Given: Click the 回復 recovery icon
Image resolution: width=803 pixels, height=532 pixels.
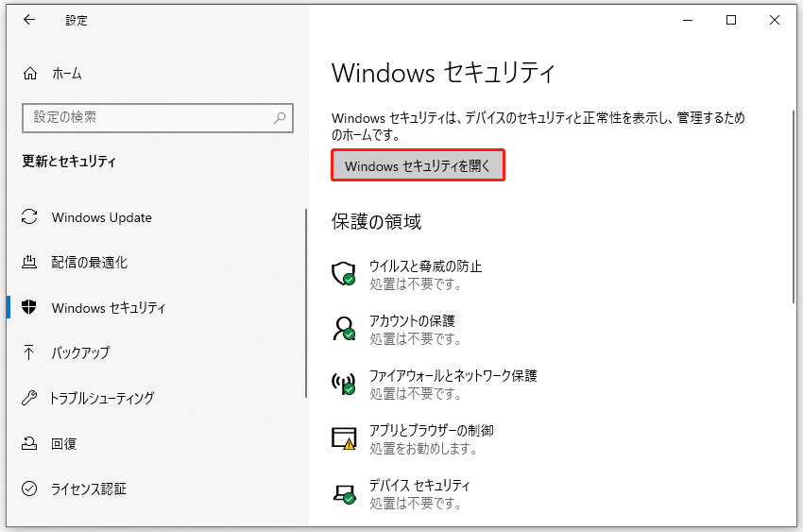Looking at the screenshot, I should 29,443.
